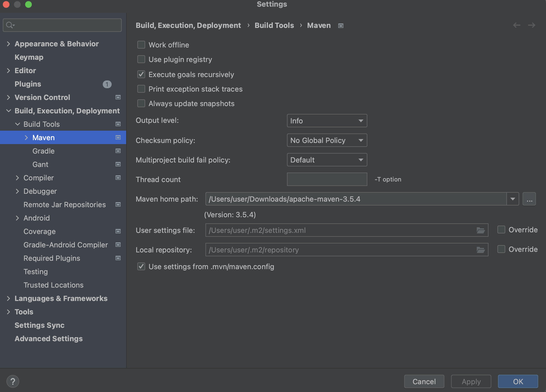The width and height of the screenshot is (546, 392).
Task: Expand Appearance & Behavior section
Action: 8,44
